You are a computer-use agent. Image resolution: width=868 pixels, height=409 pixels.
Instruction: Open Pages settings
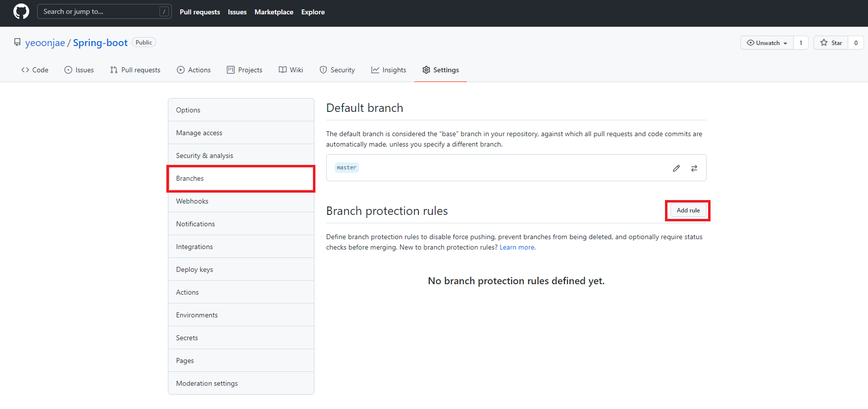(241, 360)
